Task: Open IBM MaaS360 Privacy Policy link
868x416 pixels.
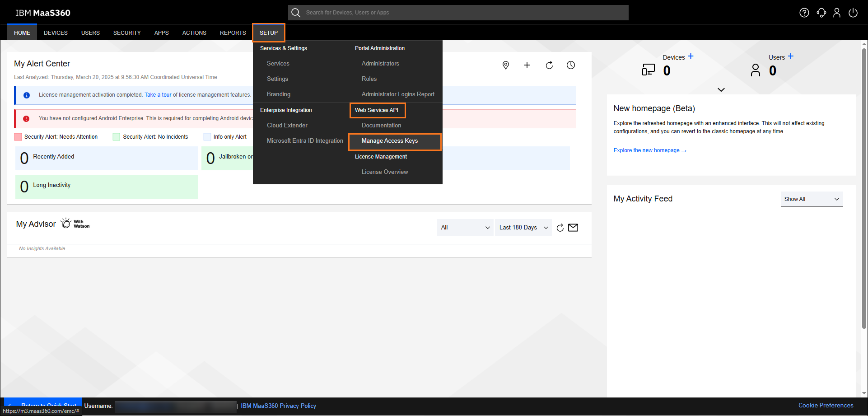Action: click(x=278, y=406)
